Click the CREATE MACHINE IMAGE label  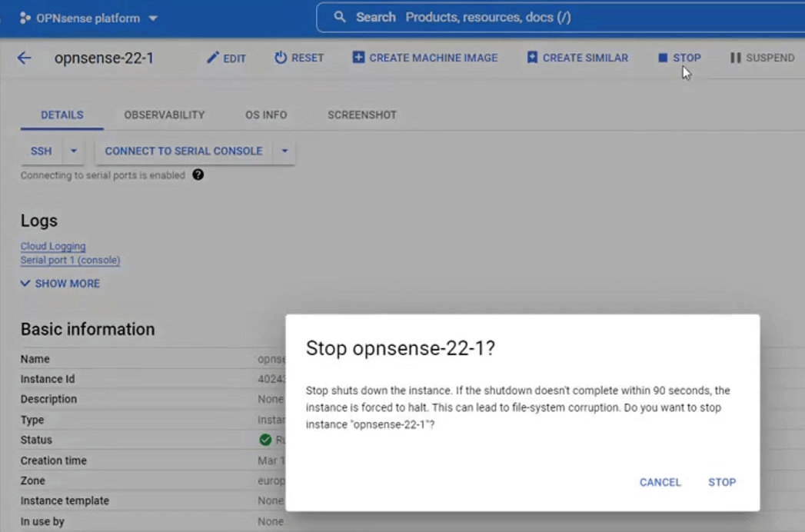434,58
